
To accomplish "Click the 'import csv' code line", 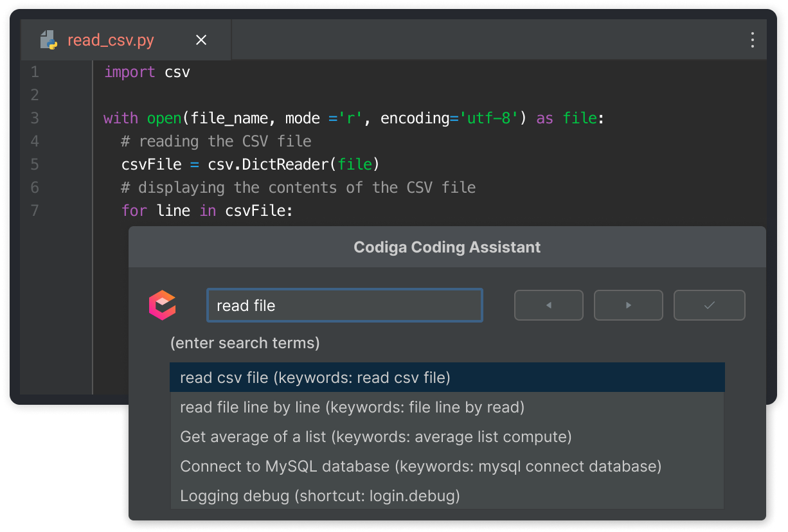I will click(147, 72).
